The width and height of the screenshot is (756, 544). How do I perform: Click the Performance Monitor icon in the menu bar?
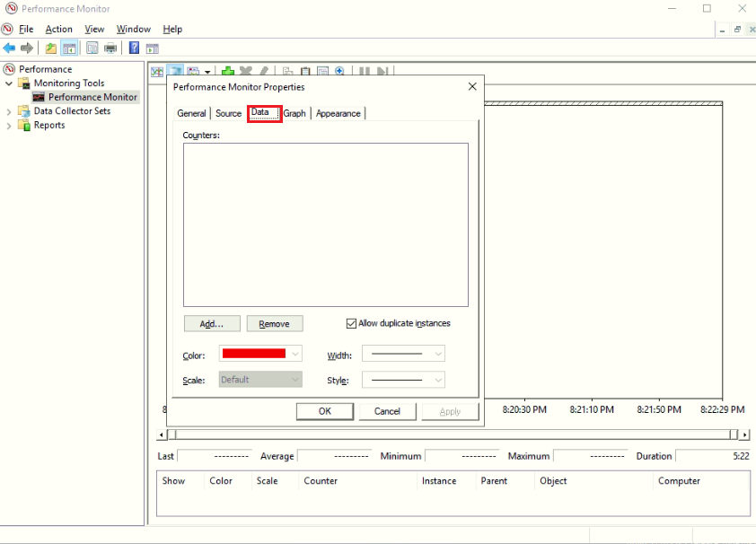coord(7,29)
